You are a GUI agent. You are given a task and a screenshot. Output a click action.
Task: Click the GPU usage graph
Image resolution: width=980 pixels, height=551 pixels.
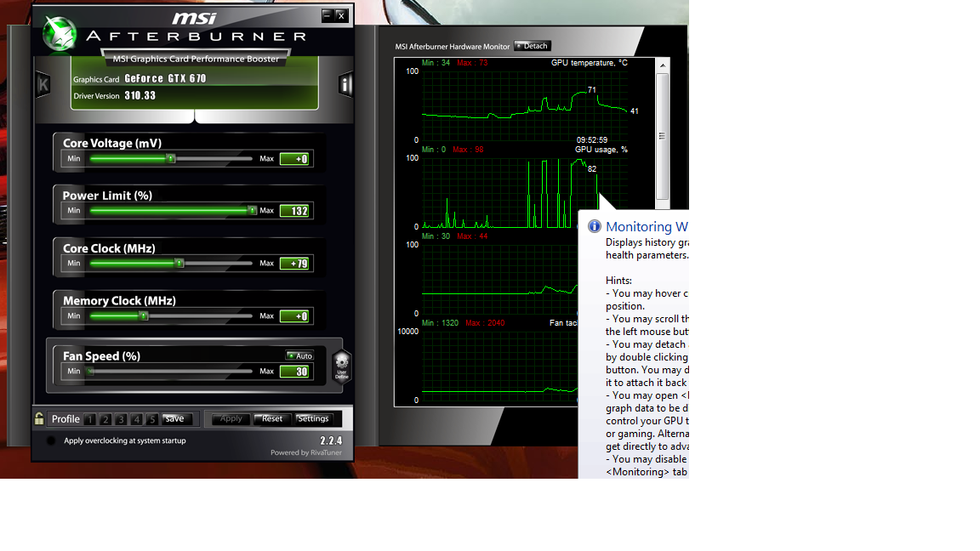(x=525, y=192)
